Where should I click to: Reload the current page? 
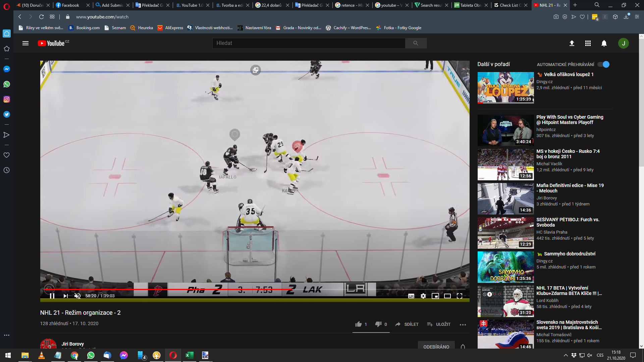41,17
